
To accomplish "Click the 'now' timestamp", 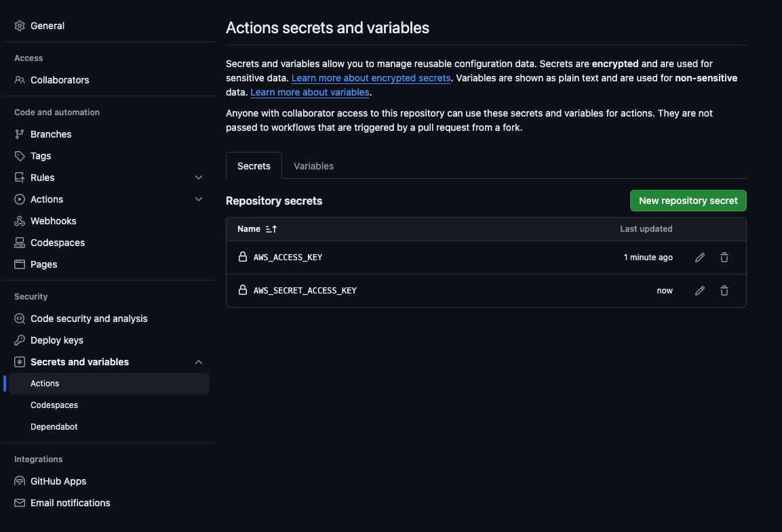I will pos(664,291).
